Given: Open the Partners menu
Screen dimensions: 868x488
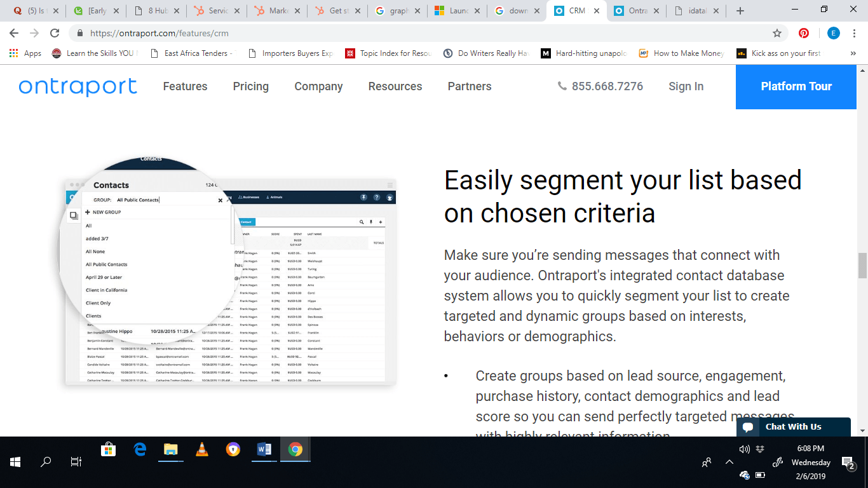Looking at the screenshot, I should (470, 86).
